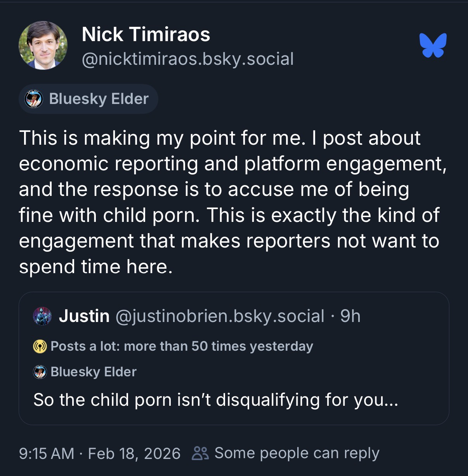Open the quoted post text by Justin
Viewport: 468px width, 476px height.
(x=216, y=400)
